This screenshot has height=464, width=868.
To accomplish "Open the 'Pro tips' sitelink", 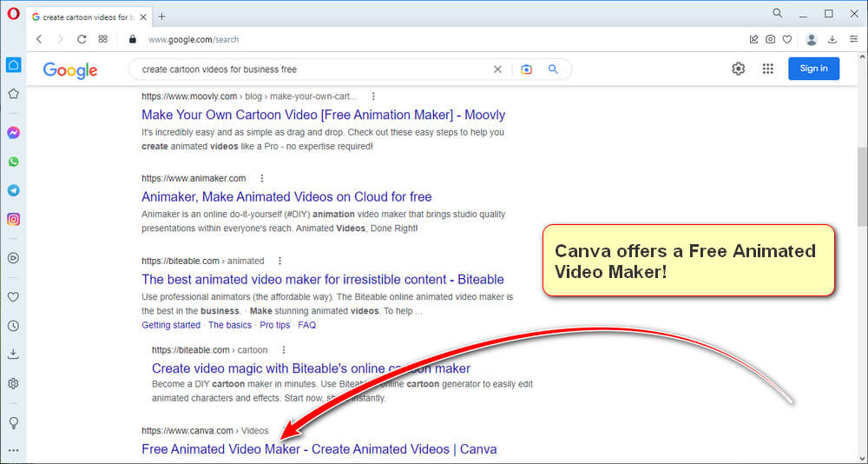I will 275,325.
